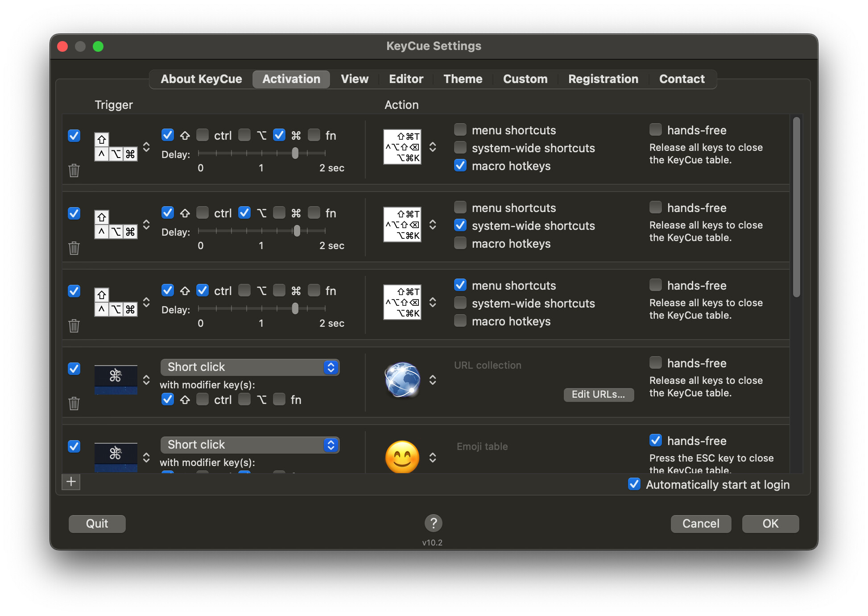Click the modifier-keys trigger icon in second row
The height and width of the screenshot is (616, 868).
(116, 225)
